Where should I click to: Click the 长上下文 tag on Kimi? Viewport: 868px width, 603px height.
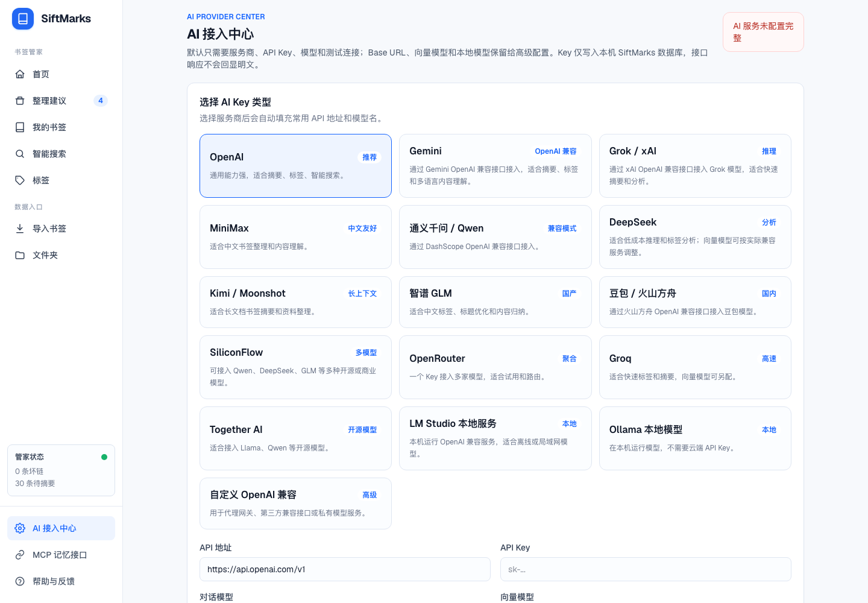point(362,294)
